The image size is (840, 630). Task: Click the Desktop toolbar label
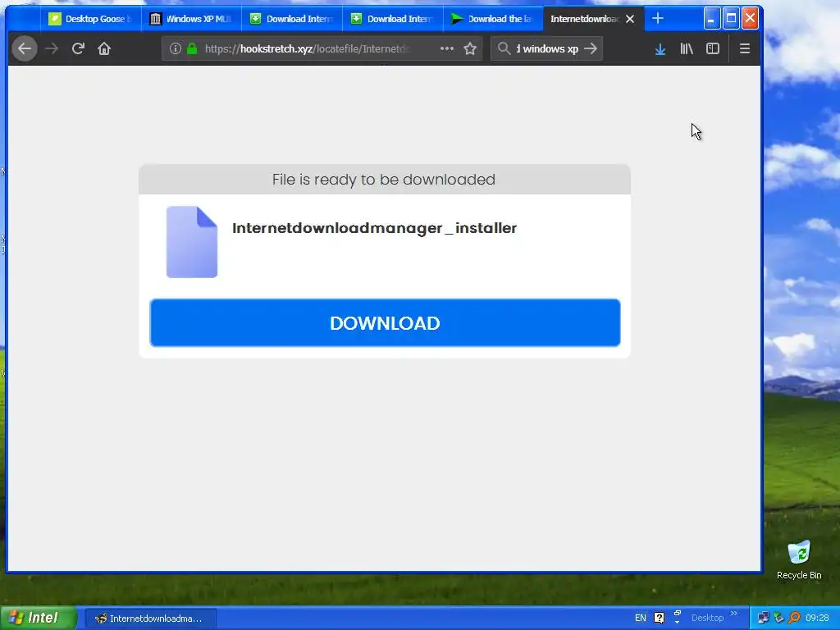point(707,618)
